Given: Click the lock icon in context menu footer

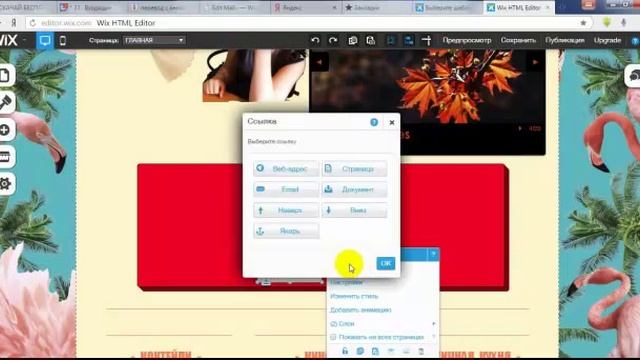Looking at the screenshot, I should tap(345, 351).
